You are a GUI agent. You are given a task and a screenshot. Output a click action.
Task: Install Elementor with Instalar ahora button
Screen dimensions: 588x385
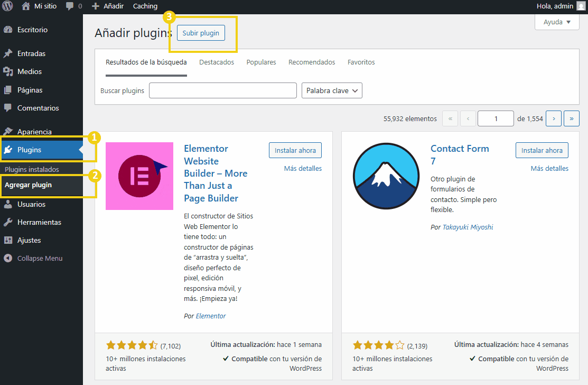(x=295, y=150)
